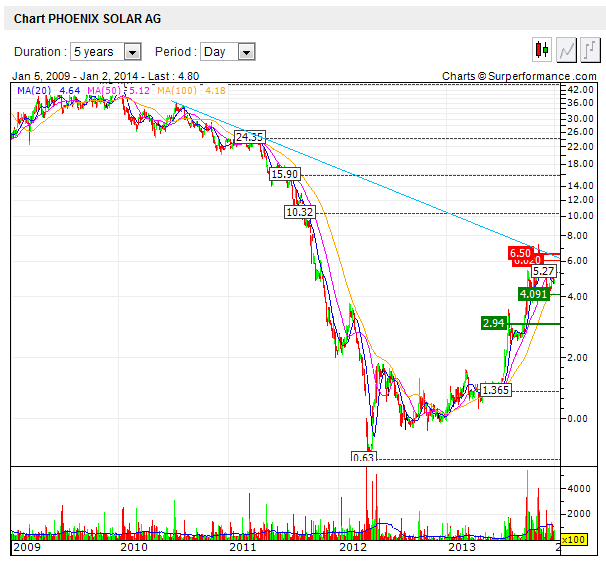The height and width of the screenshot is (562, 606).
Task: Click the 15.90 price label
Action: 285,174
